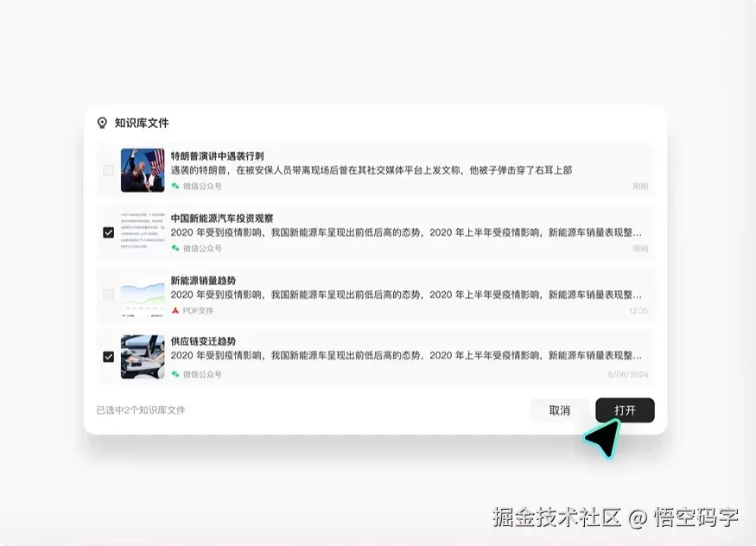Click the WeChat icon under 中国新能源汽车投资观察
This screenshot has width=756, height=546.
(175, 248)
